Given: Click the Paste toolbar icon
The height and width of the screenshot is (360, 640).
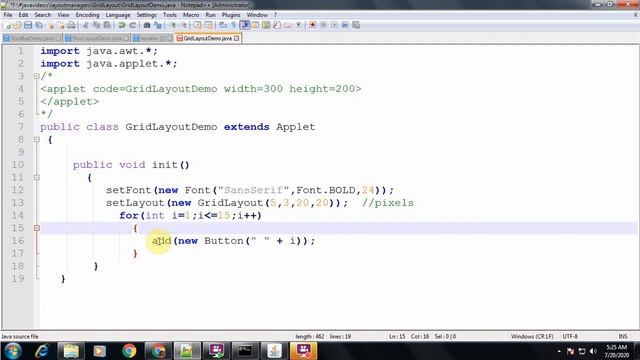Looking at the screenshot, I should click(107, 25).
